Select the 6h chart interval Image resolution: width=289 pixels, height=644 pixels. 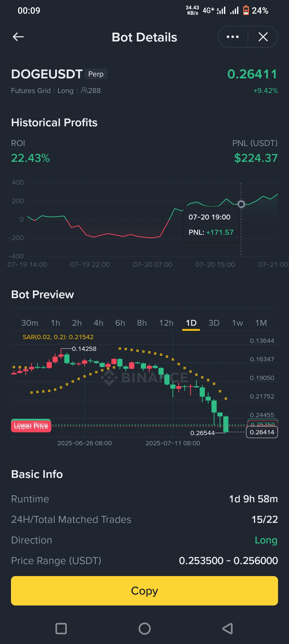point(120,323)
